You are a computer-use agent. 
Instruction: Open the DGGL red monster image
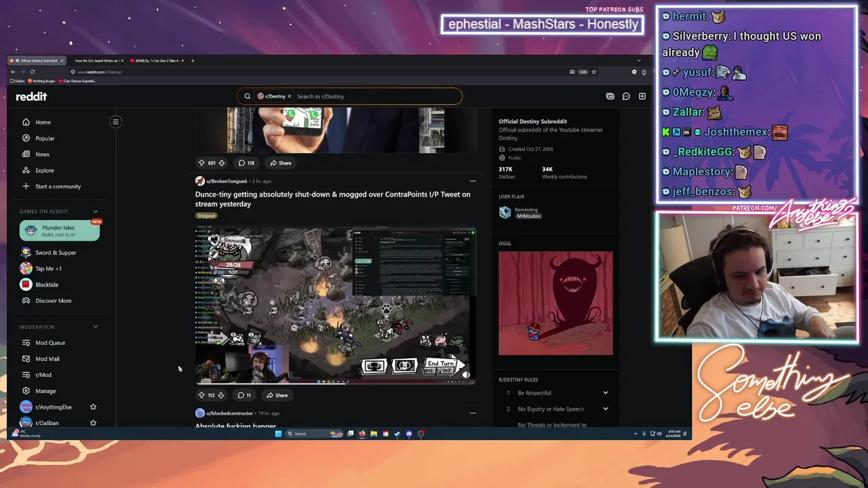(x=555, y=303)
